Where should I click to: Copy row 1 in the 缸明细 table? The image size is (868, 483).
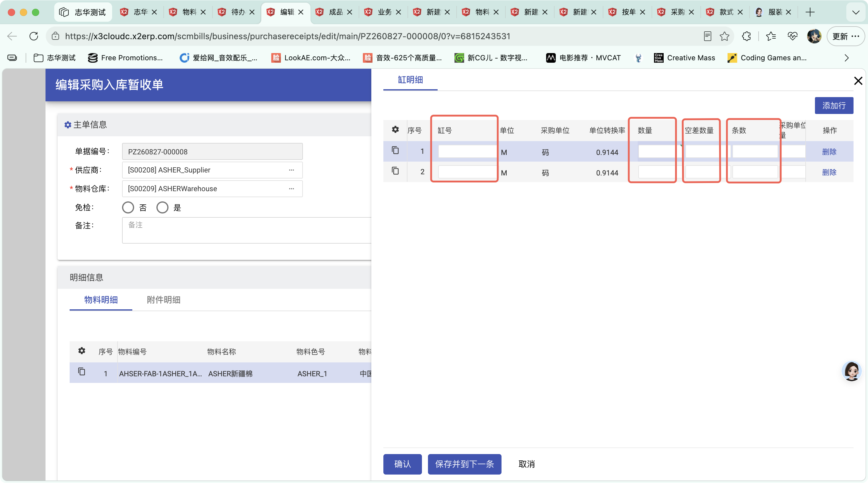395,150
